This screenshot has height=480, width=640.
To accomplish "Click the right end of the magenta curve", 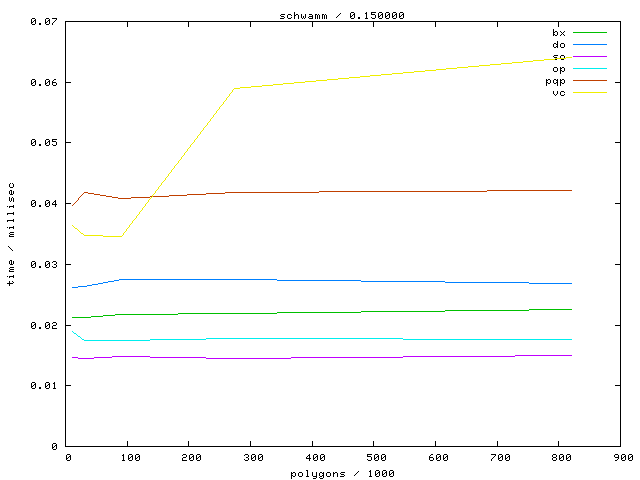I will pos(571,355).
